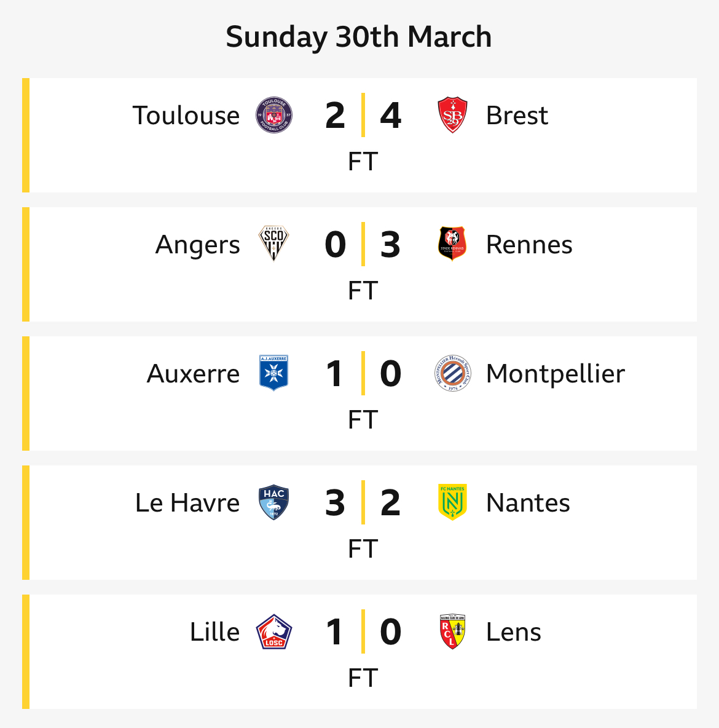Image resolution: width=719 pixels, height=728 pixels.
Task: Click the Le Havre HAC crest
Action: click(274, 502)
